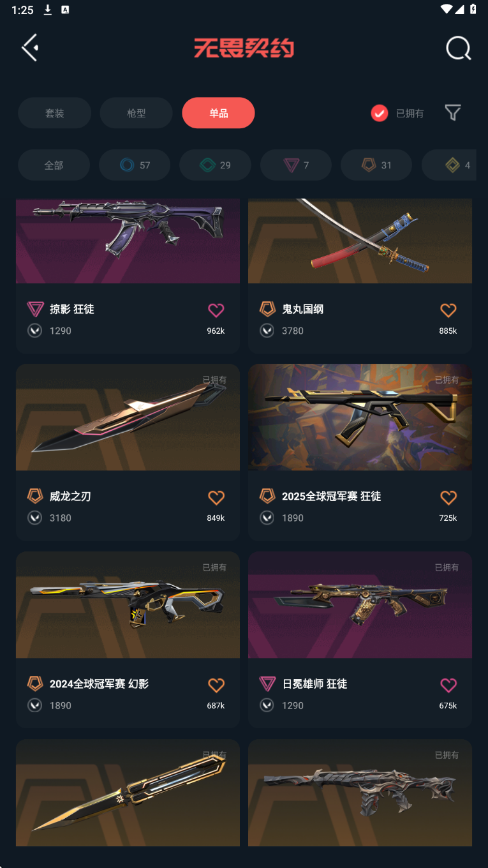Filter by pink triangle tier 7
488x868 pixels.
click(296, 165)
